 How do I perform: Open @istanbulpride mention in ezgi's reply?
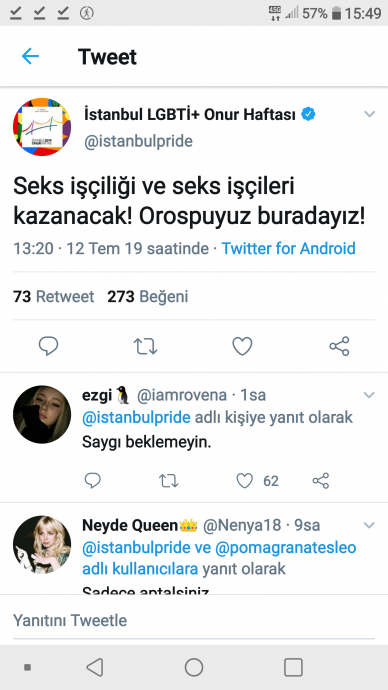(x=136, y=418)
